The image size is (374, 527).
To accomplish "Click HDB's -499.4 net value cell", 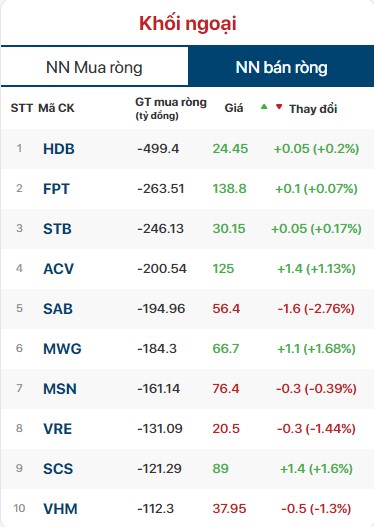I will point(158,149).
